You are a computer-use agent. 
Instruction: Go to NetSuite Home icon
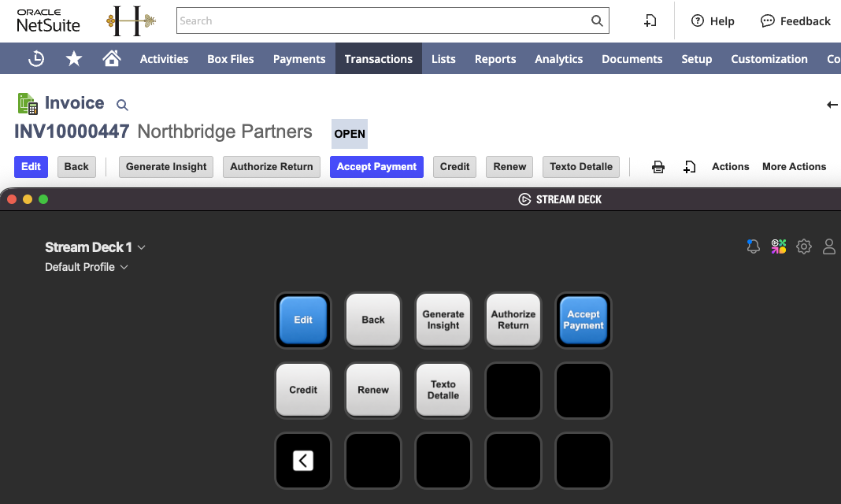[x=112, y=58]
